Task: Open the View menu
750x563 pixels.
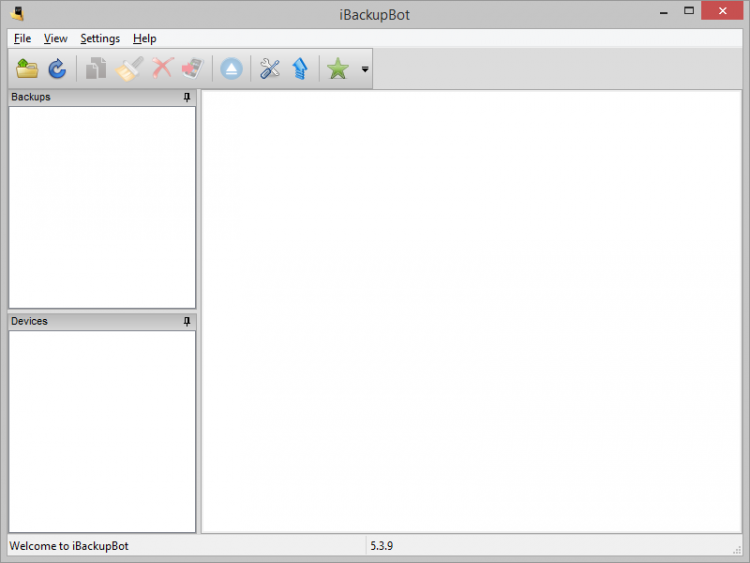Action: click(55, 38)
